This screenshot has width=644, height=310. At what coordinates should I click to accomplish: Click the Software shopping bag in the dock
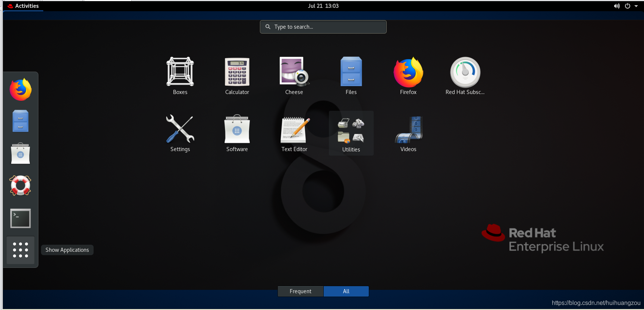coord(21,153)
